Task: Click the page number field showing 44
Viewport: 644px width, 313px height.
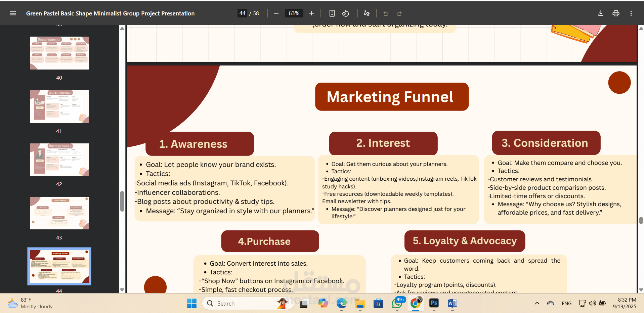Action: (242, 13)
